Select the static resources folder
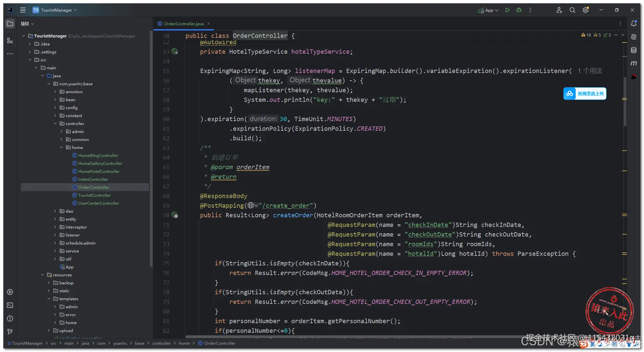The image size is (644, 352). coord(61,291)
